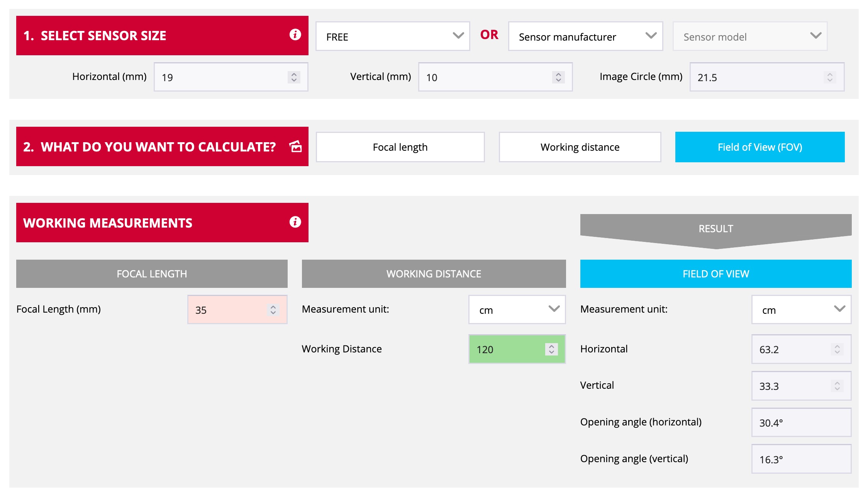Click the WORKING DISTANCE column header
This screenshot has width=868, height=500.
(434, 274)
